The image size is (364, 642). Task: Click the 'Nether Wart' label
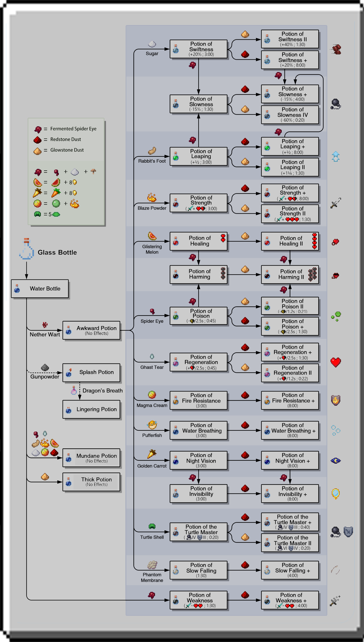coord(45,335)
